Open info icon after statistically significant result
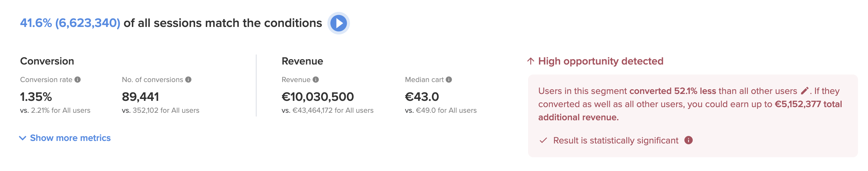The height and width of the screenshot is (171, 868). 688,140
